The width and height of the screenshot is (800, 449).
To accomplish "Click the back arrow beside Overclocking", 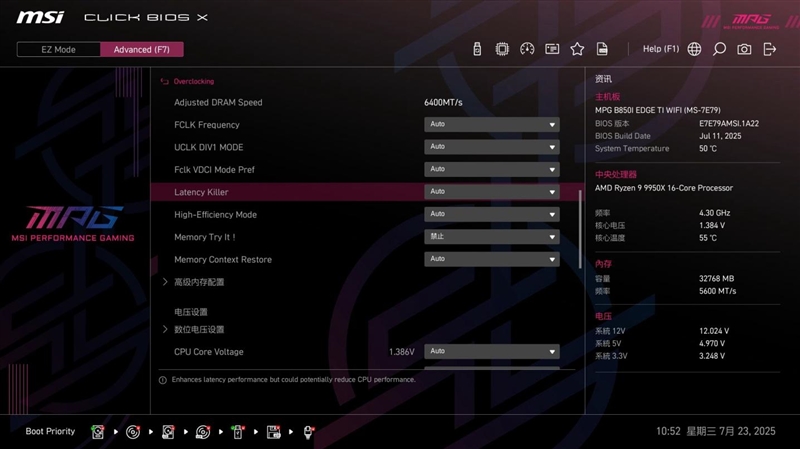I will pyautogui.click(x=164, y=81).
